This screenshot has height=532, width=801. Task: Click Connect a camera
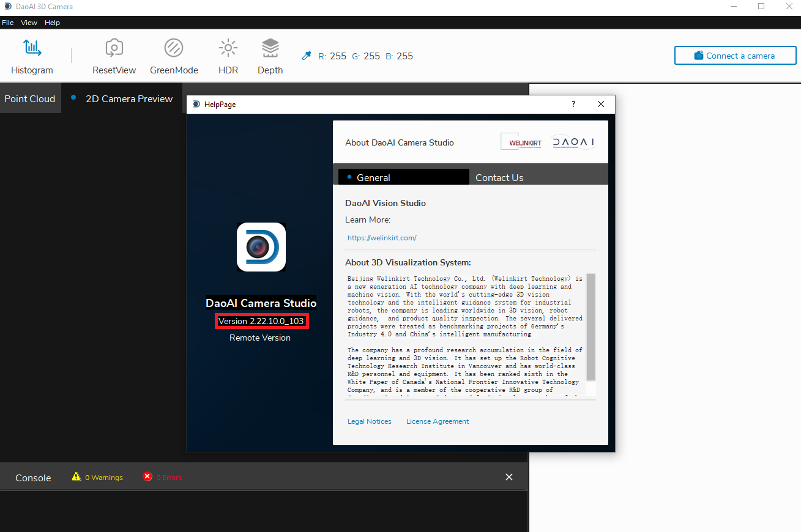click(x=735, y=55)
